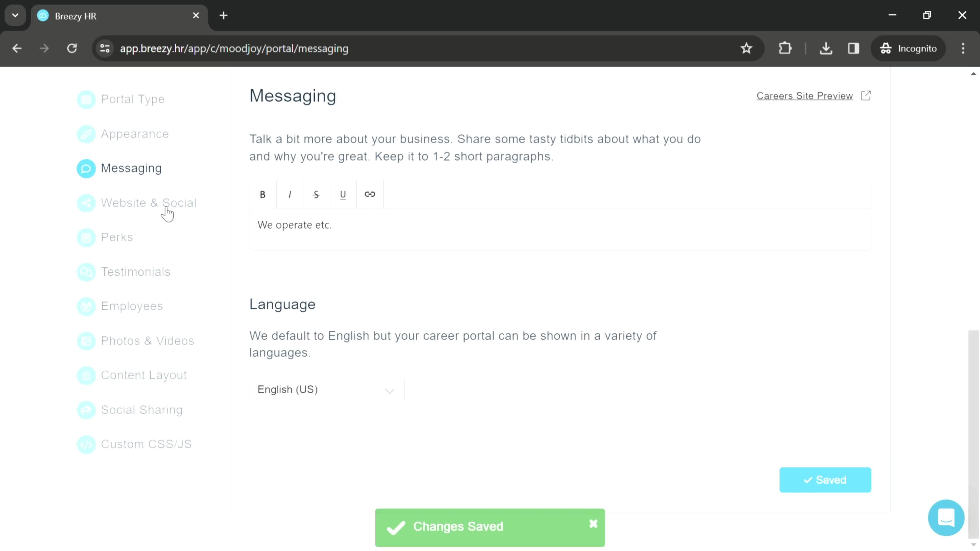Viewport: 980px width, 551px height.
Task: Expand the Appearance settings section
Action: 134,133
